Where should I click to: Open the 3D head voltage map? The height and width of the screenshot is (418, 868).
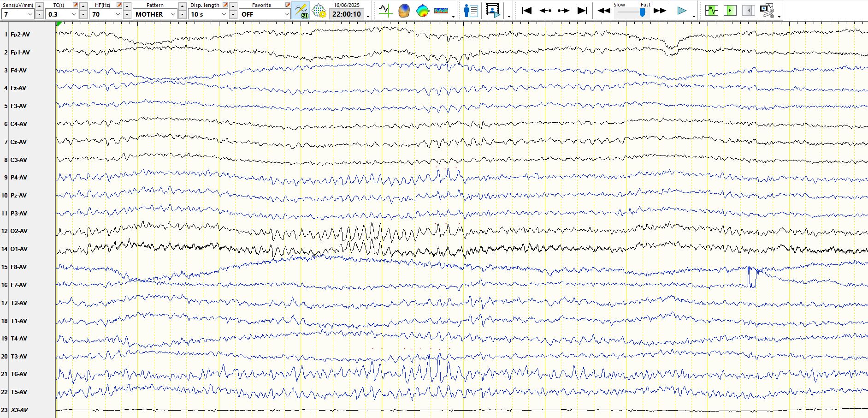click(404, 11)
